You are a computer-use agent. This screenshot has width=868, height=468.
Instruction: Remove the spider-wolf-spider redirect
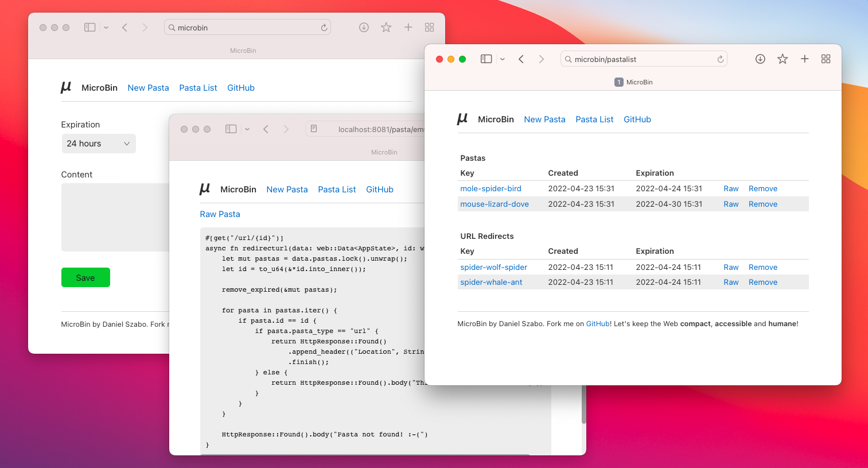[x=763, y=267]
